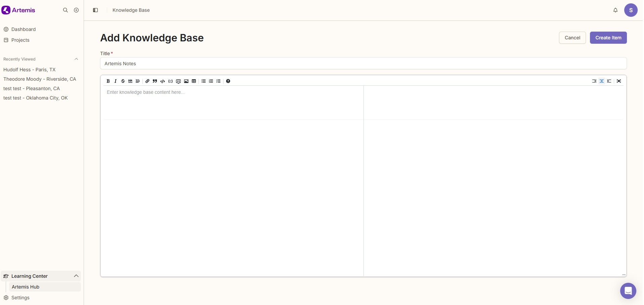Open the user avatar S menu

[631, 10]
